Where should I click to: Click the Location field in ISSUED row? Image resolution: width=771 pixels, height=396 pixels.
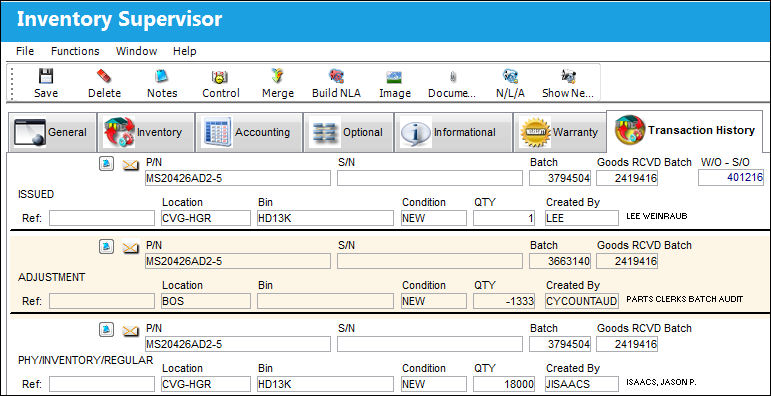206,218
